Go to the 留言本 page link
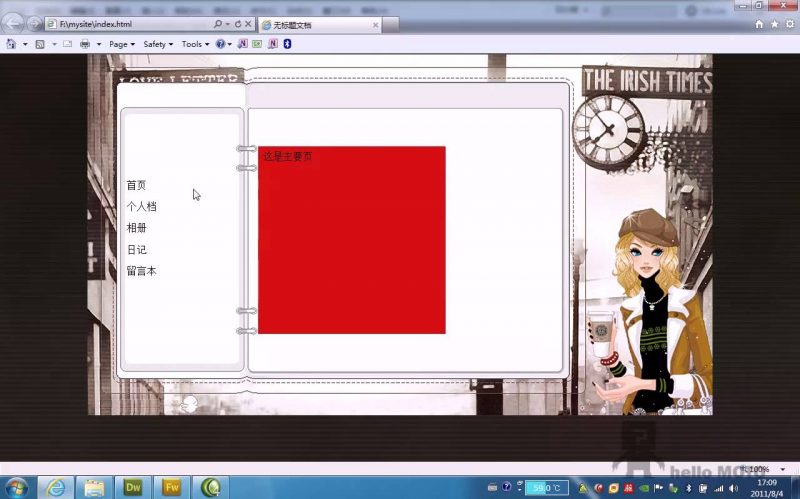This screenshot has width=800, height=499. pyautogui.click(x=141, y=271)
